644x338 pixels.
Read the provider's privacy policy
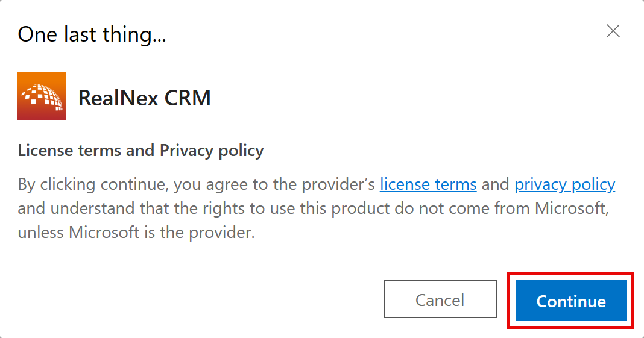(x=565, y=184)
